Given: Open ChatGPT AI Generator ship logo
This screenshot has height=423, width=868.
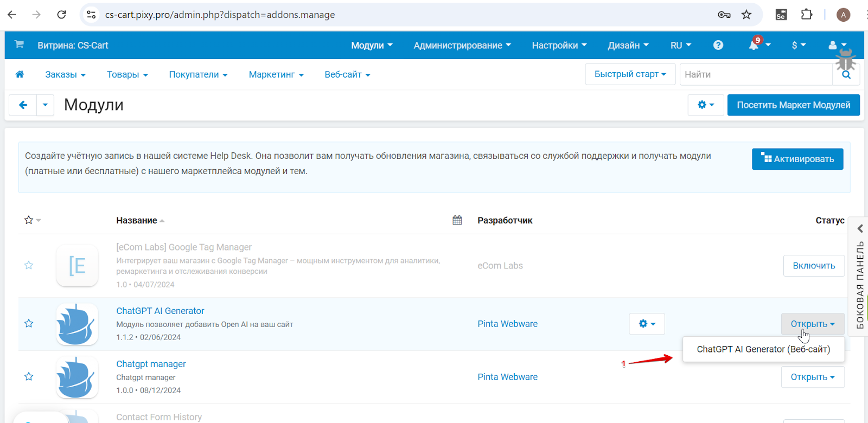Looking at the screenshot, I should pos(77,324).
